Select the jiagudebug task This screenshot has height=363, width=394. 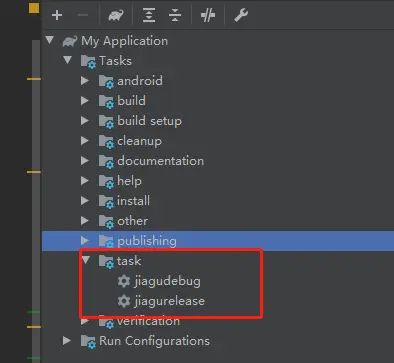pos(168,281)
